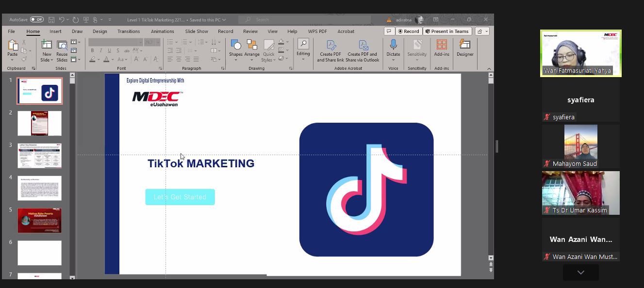Expand the numbering list dropdown arrow
Screen dimensions: 644x288
click(191, 42)
